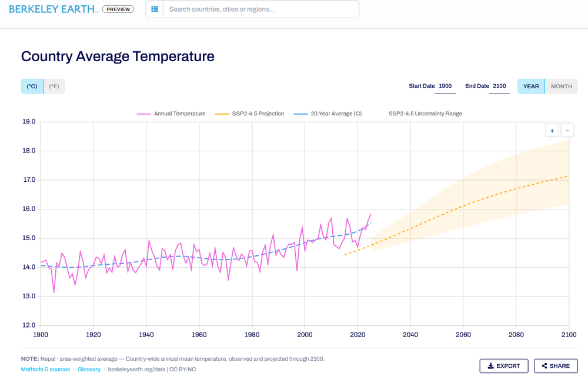
Task: Select the MONTH view tab
Action: click(562, 86)
